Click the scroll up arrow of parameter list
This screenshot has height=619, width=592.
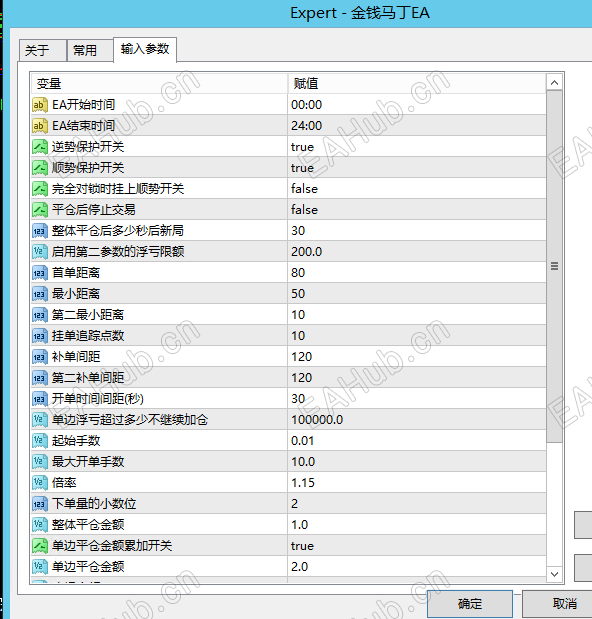554,82
